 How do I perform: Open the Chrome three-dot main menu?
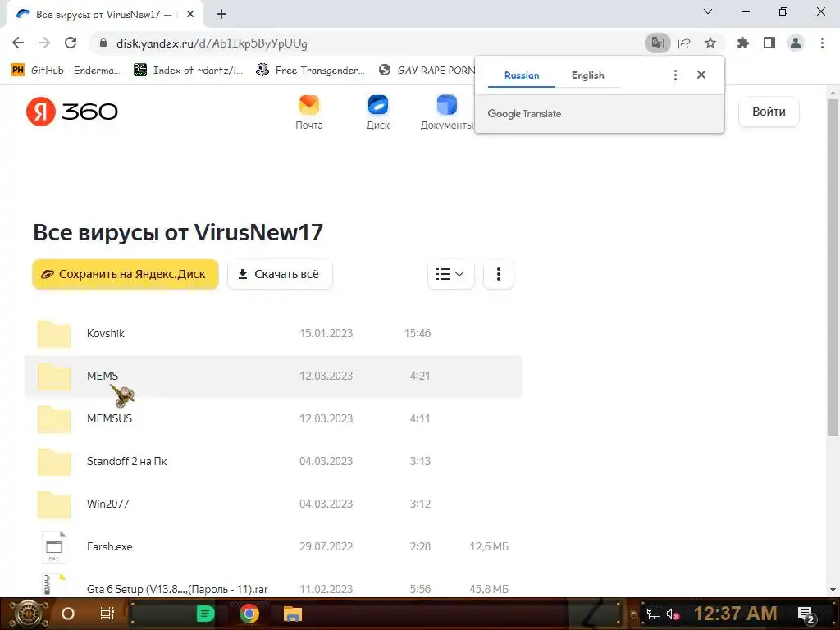coord(822,43)
